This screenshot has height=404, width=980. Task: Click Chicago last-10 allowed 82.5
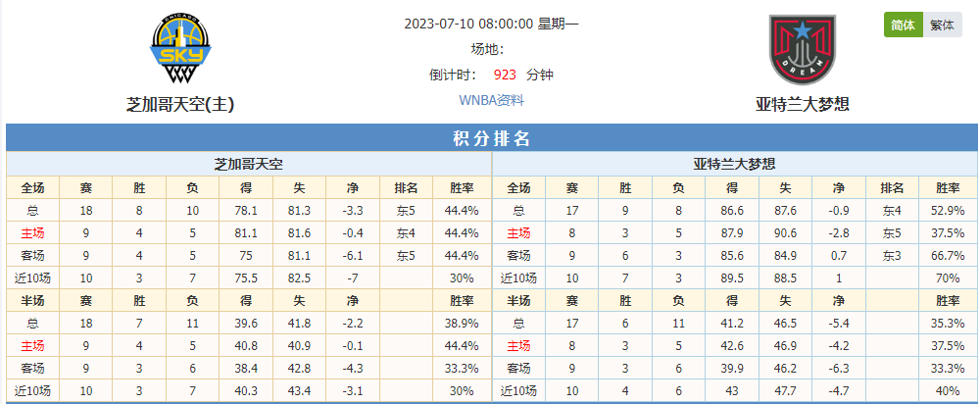pos(299,278)
